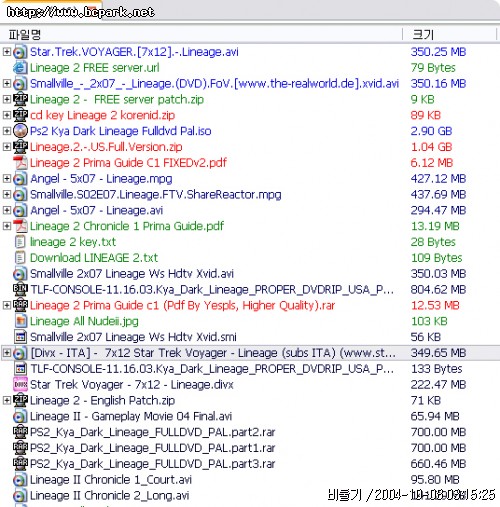
Task: Click the 660.46 MB size value
Action: coord(438,464)
